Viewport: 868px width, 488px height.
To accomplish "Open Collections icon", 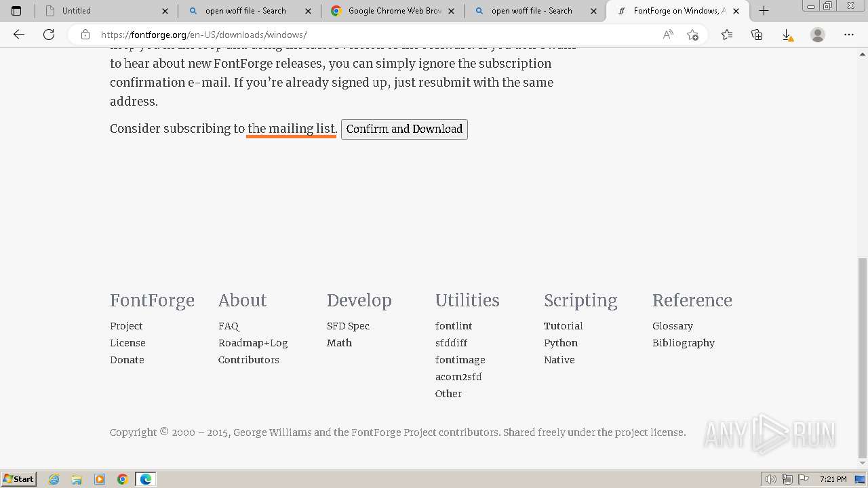I will [x=757, y=35].
